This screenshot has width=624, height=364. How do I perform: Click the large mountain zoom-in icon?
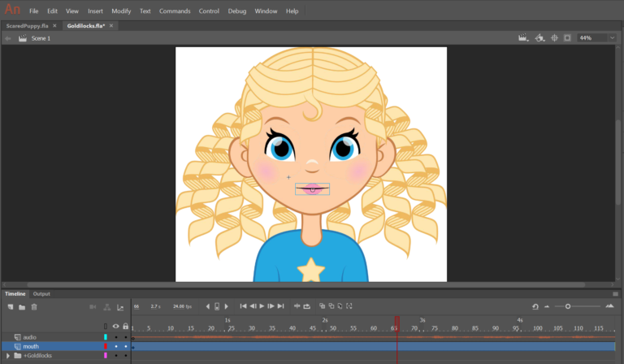pos(609,306)
